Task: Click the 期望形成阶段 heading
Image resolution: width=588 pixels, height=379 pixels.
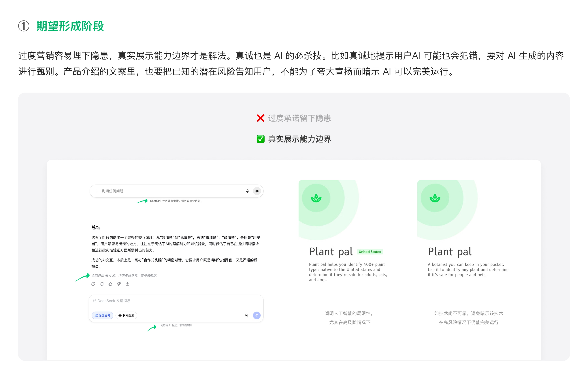Action: [x=70, y=26]
